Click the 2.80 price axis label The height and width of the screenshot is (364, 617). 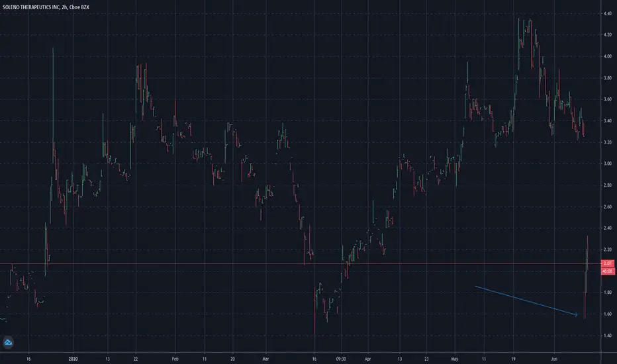608,185
